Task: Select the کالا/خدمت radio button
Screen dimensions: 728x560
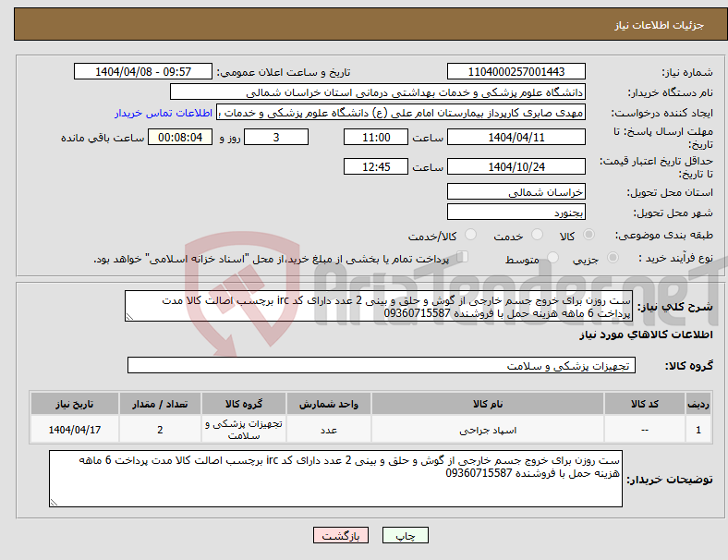Action: [x=470, y=235]
